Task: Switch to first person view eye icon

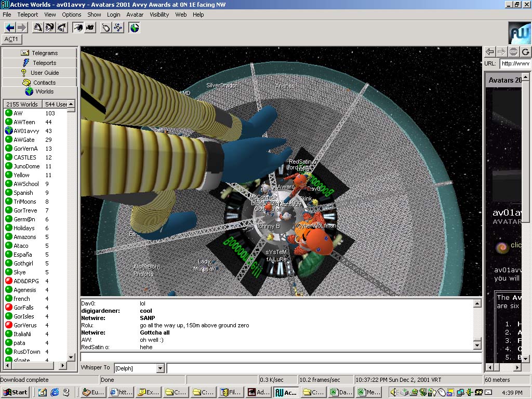Action: [78, 28]
